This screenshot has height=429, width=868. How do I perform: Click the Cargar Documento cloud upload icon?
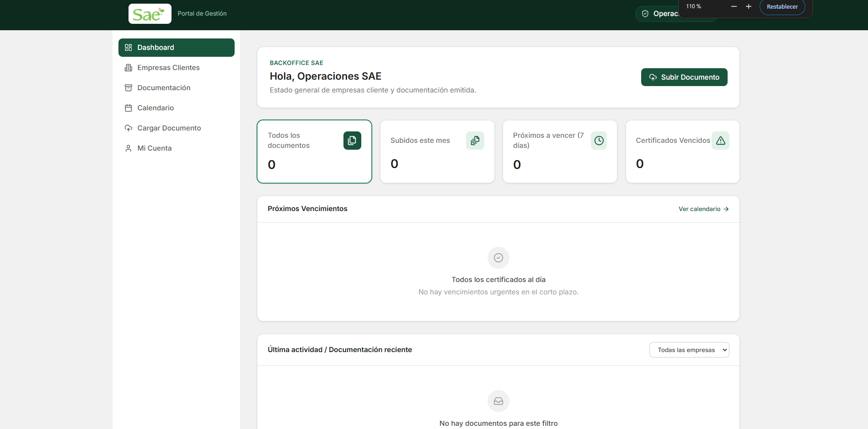129,128
